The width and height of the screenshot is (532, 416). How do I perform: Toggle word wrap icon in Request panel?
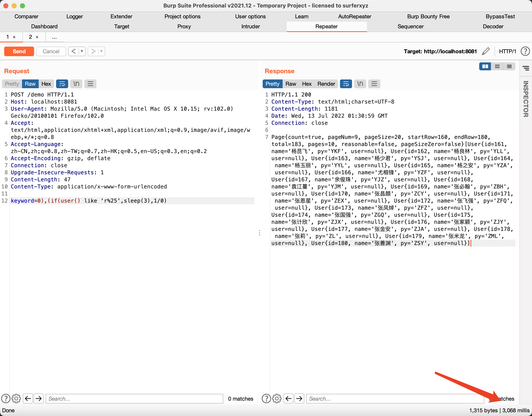tap(62, 84)
